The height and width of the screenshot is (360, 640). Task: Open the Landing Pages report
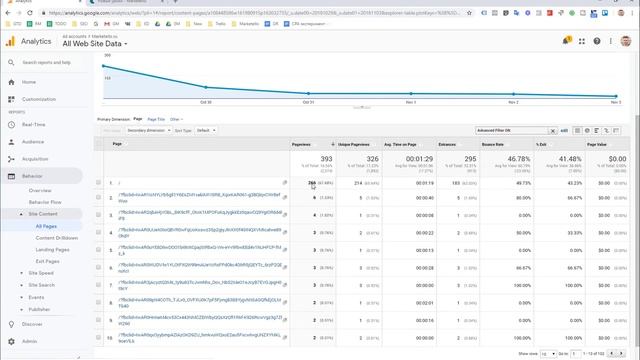pyautogui.click(x=52, y=250)
